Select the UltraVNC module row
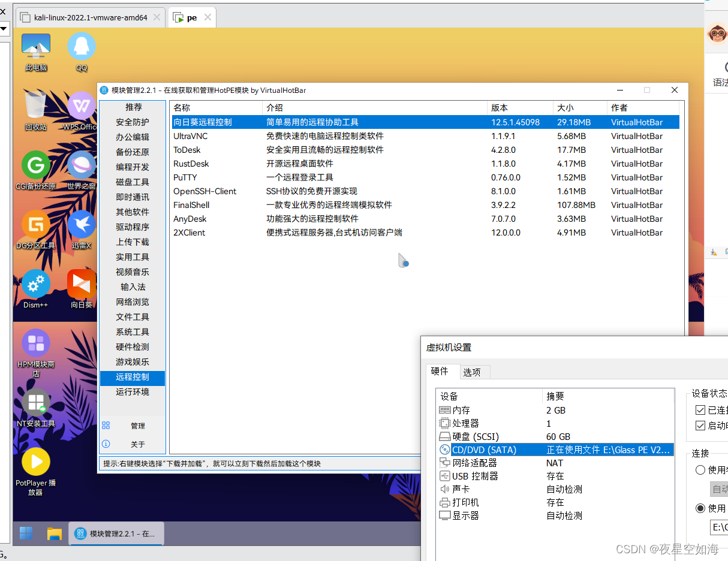 click(x=425, y=136)
